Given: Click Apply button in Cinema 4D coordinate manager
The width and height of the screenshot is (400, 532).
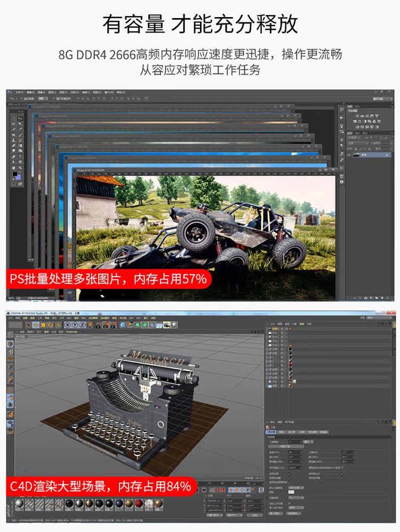Looking at the screenshot, I should pyautogui.click(x=255, y=515).
